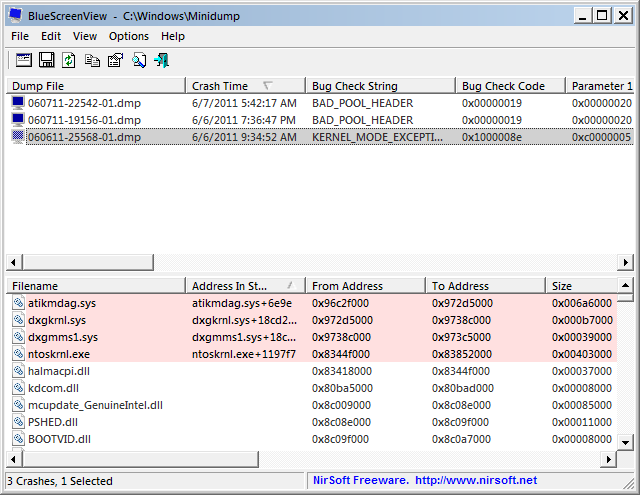Open the Options menu

point(129,36)
